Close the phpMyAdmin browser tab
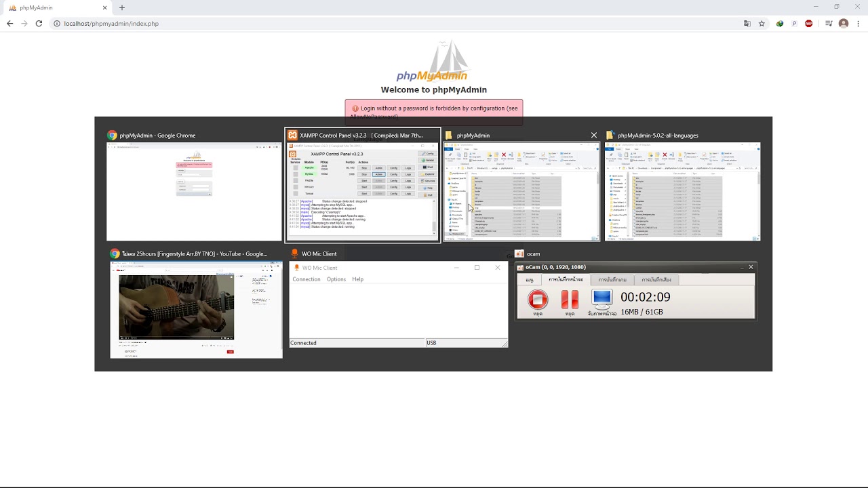Screen dimensions: 868x488 point(105,7)
